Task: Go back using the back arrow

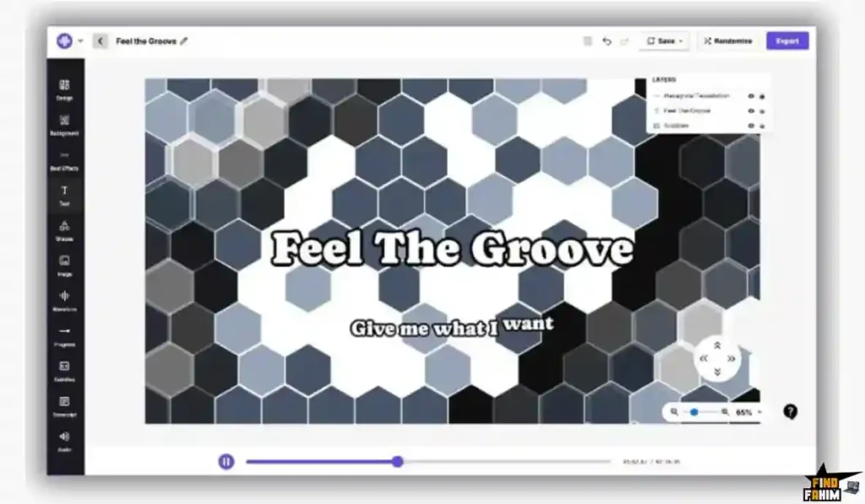Action: pos(101,41)
